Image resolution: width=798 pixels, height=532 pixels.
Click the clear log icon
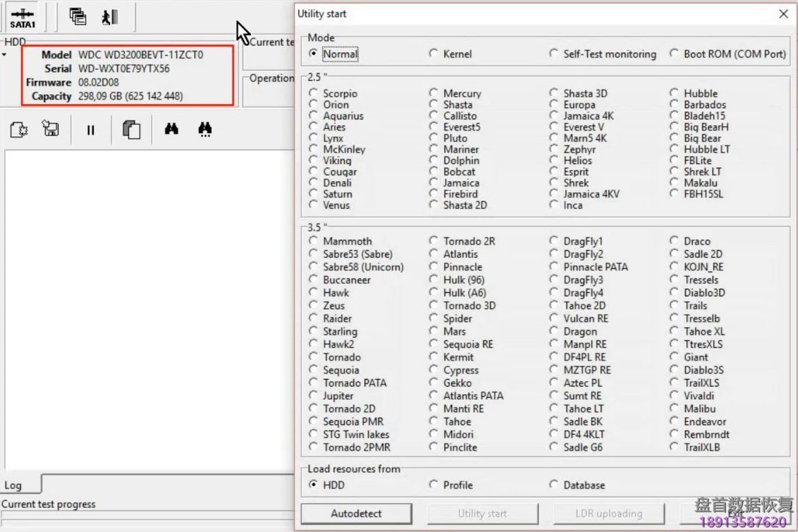coord(18,130)
